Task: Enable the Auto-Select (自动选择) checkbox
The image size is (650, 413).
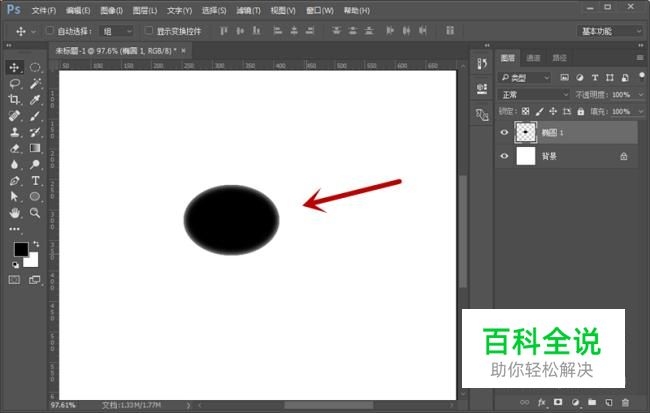Action: click(50, 31)
